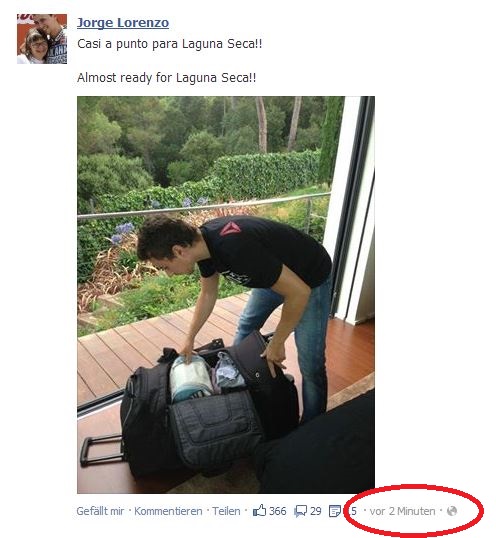This screenshot has height=538, width=496.
Task: Click the globe privacy icon
Action: pos(452,511)
